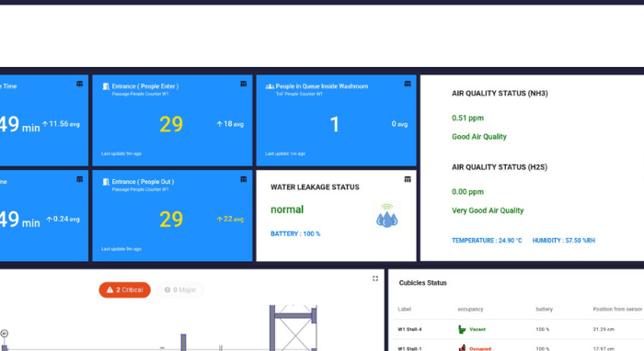Viewport: 644px width, 351px height.
Task: Click table icon on card showing 11.56 avg
Action: coord(80,84)
